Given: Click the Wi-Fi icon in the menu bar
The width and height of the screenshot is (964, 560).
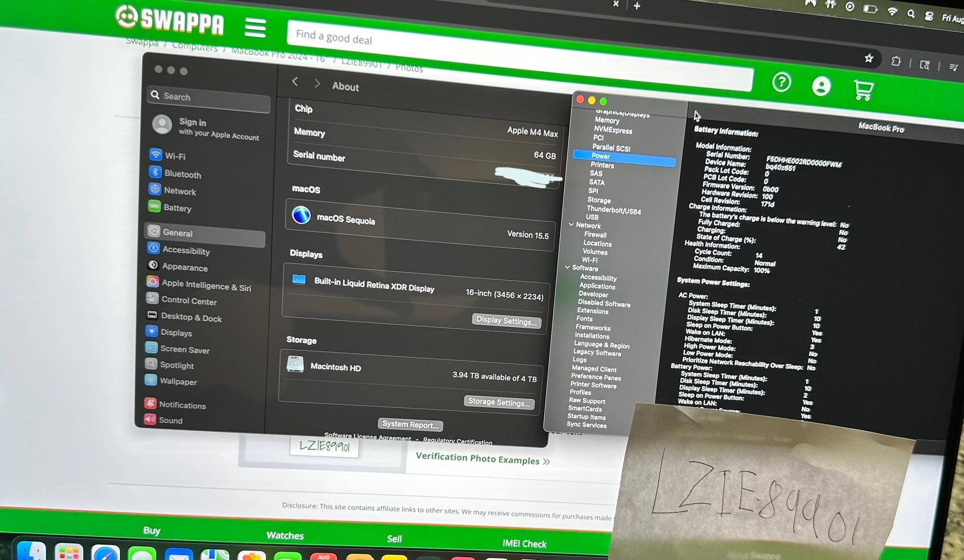Looking at the screenshot, I should (x=892, y=11).
